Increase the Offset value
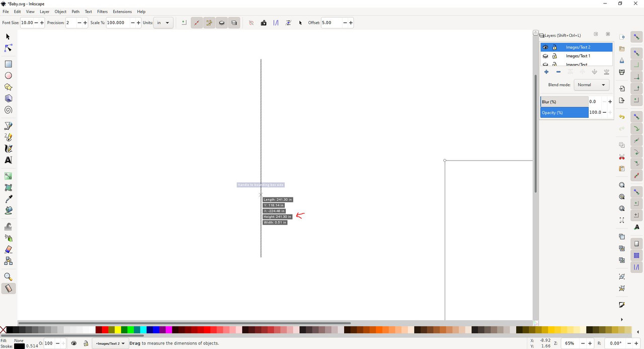Screen dimensions: 644x349 tap(351, 23)
